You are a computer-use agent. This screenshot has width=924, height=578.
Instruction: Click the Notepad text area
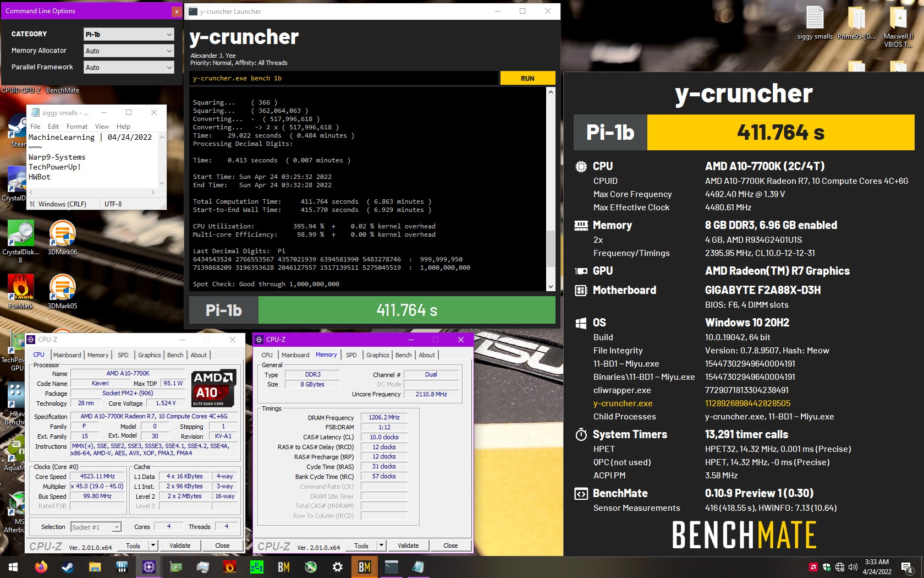(92, 160)
